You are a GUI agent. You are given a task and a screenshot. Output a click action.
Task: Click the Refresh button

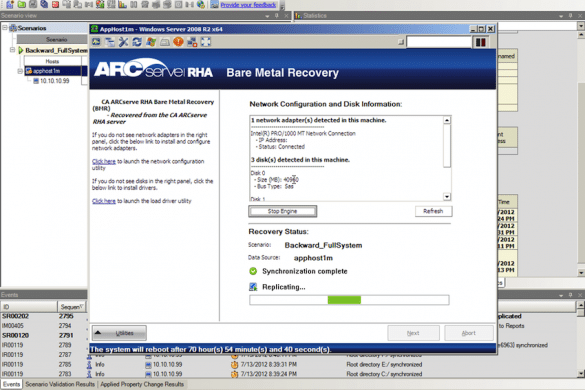pos(433,211)
